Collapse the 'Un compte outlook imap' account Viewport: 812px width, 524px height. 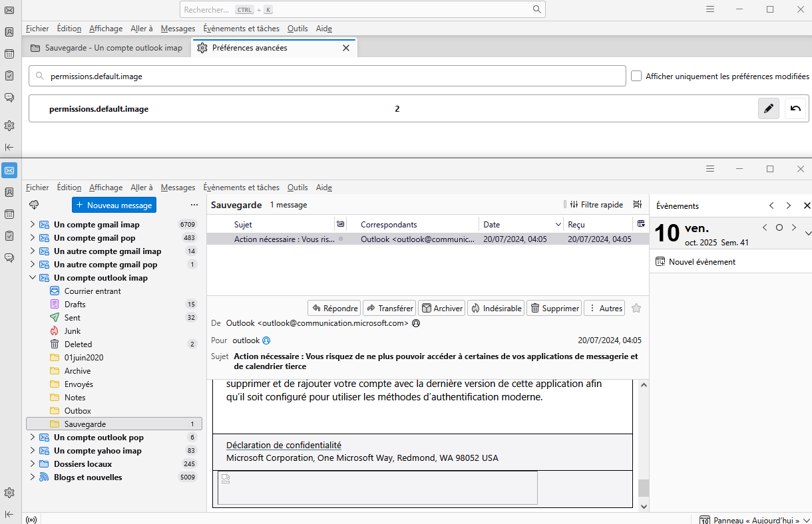(32, 278)
